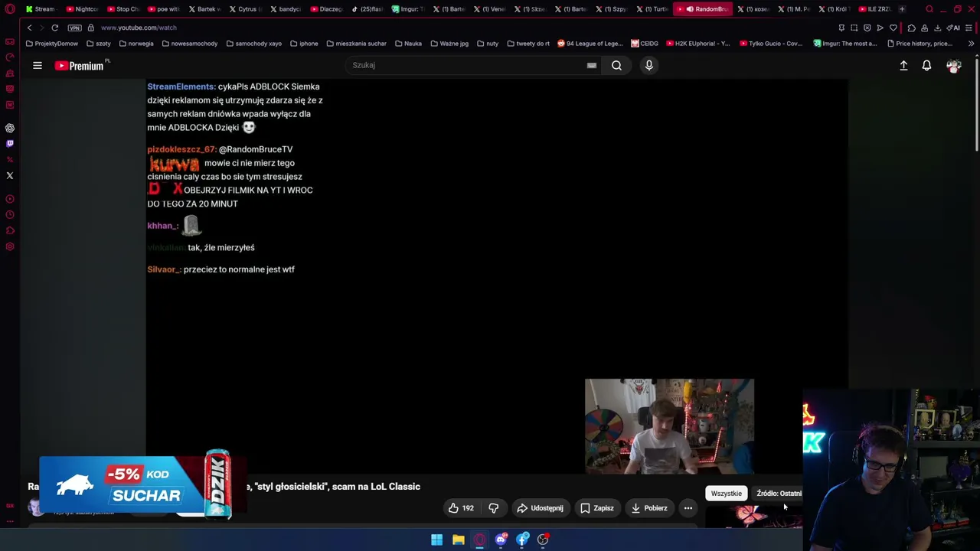Take a snapshot with the toolbar capture icon
Screen dimensions: 980x551
pyautogui.click(x=854, y=28)
